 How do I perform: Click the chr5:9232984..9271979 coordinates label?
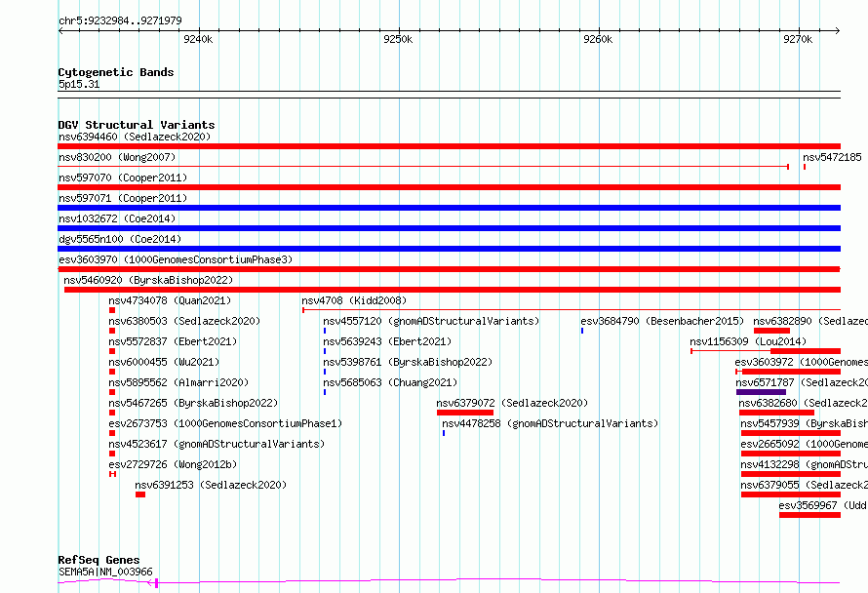tap(120, 20)
